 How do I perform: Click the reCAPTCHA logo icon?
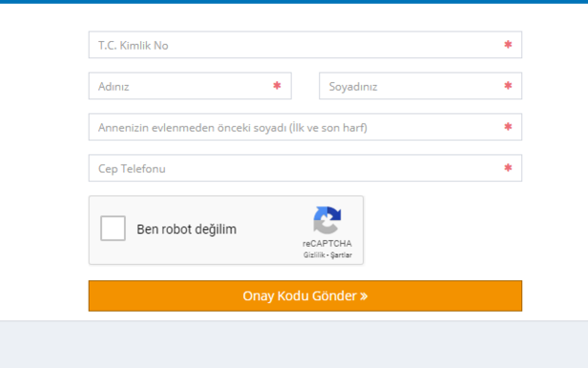click(x=327, y=220)
